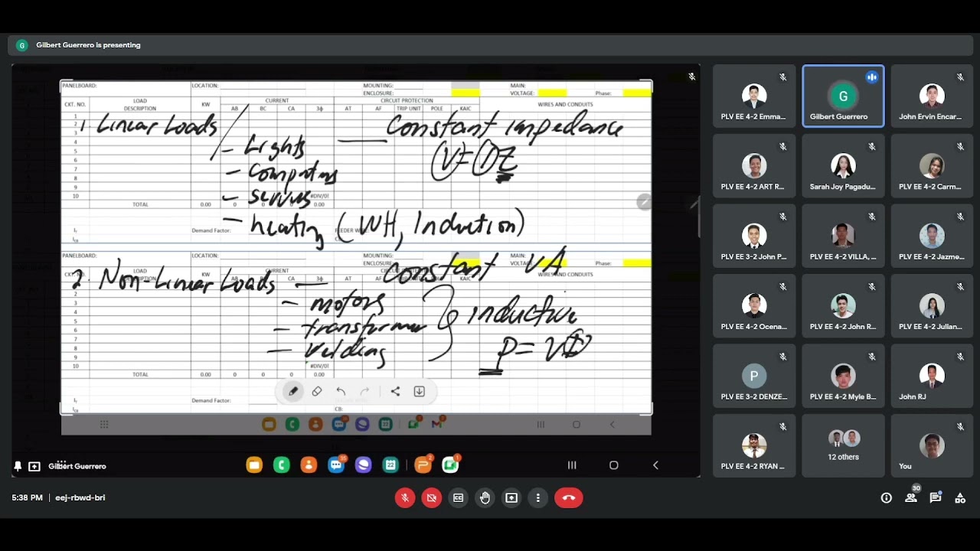The image size is (980, 551).
Task: Click phone recent apps navigation button
Action: point(571,465)
